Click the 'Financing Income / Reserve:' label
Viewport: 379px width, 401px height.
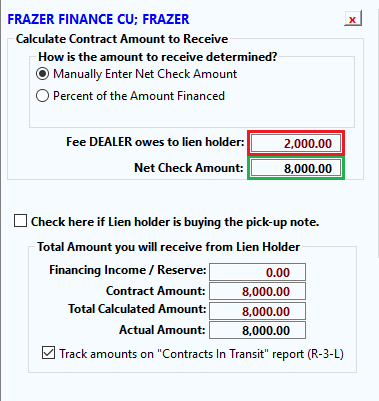coord(128,270)
